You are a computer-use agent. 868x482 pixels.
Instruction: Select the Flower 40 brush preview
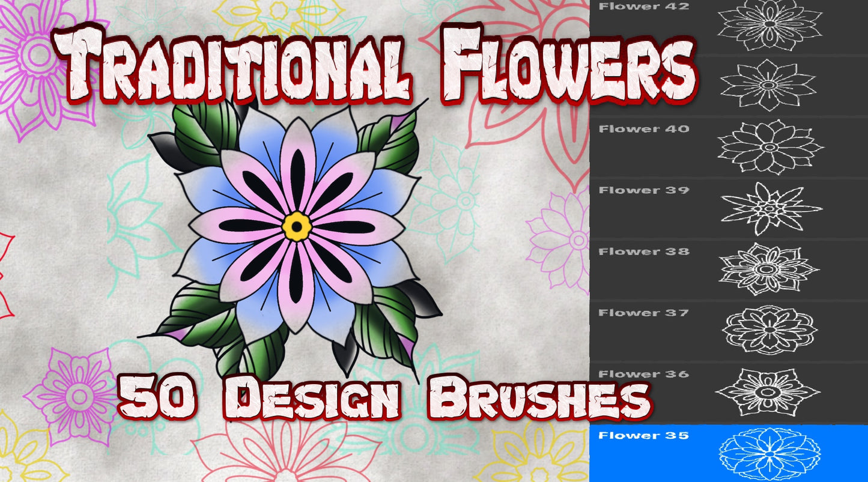769,147
